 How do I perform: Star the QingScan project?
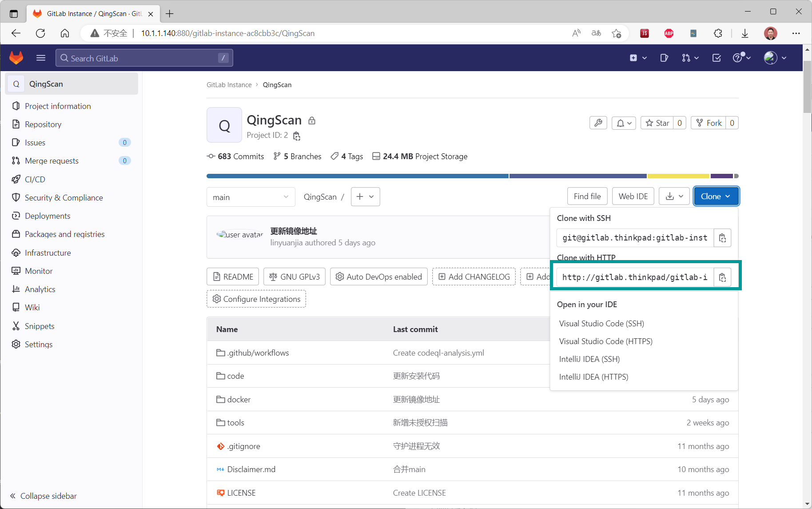tap(657, 123)
